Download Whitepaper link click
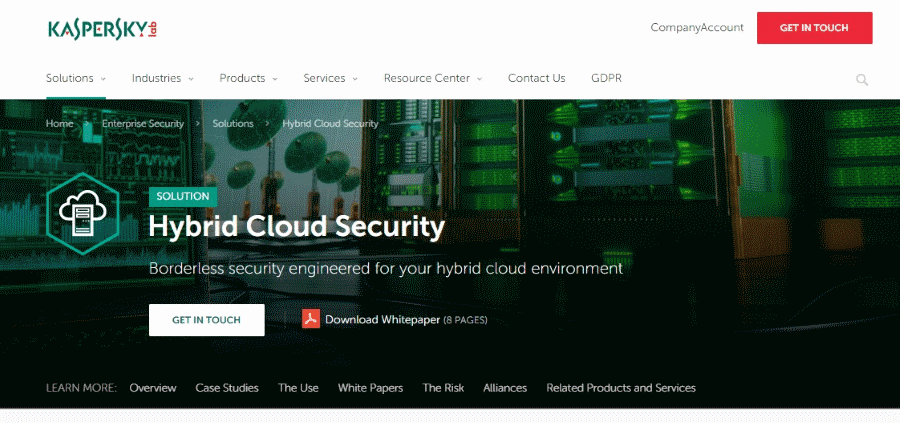Screen dimensions: 900x423 coord(382,320)
